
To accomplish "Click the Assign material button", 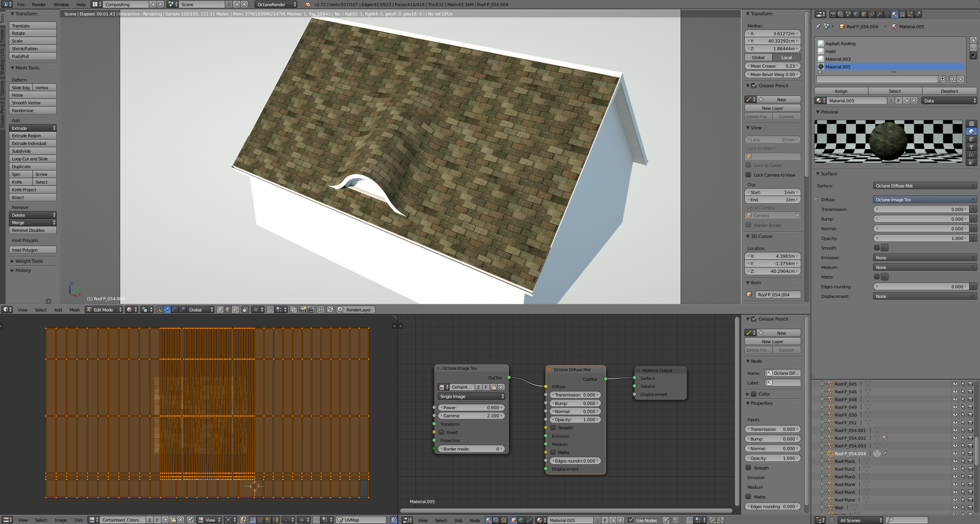I will click(841, 91).
